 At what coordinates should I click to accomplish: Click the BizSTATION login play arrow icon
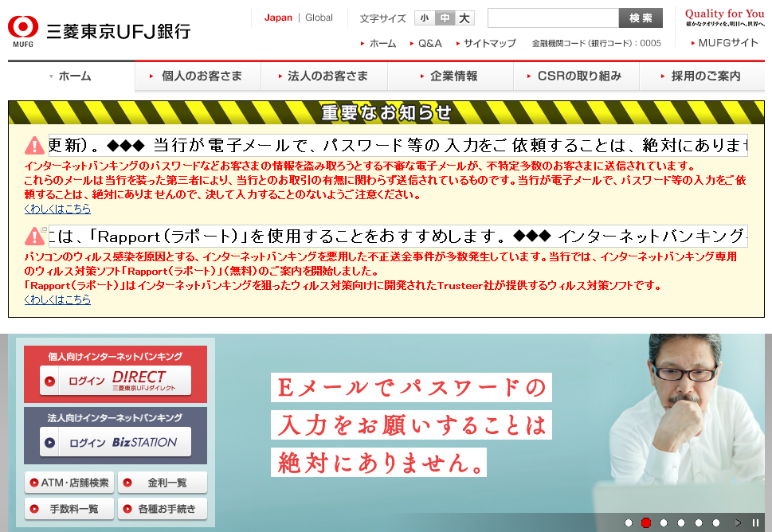[49, 443]
